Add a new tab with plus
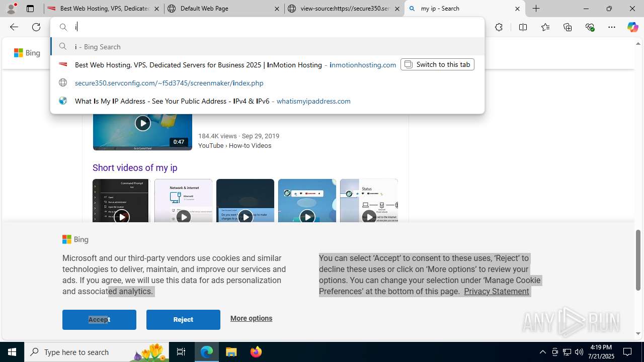This screenshot has width=644, height=362. click(x=536, y=9)
